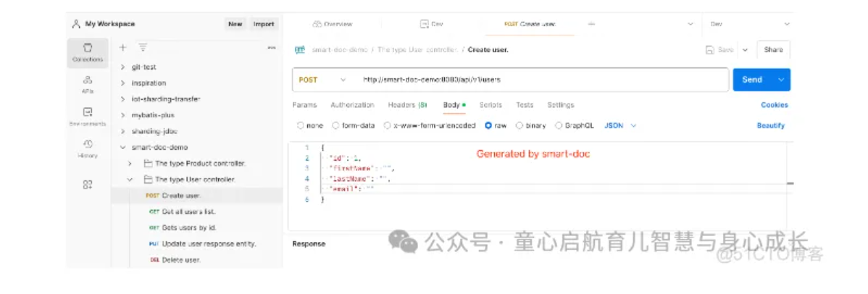The height and width of the screenshot is (294, 868).
Task: Select the GET Gets users by id request
Action: tap(197, 227)
